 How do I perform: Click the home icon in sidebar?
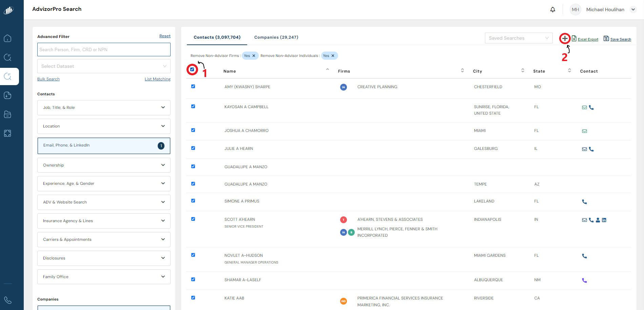pyautogui.click(x=7, y=38)
